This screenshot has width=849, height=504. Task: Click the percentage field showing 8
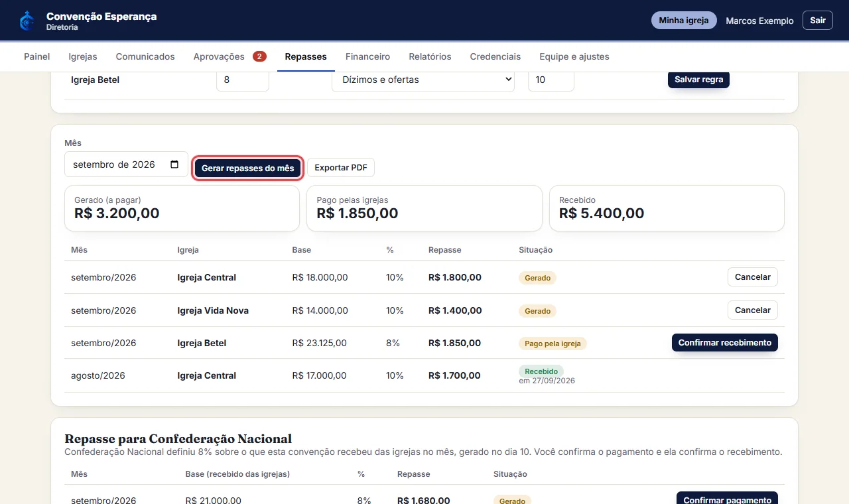(243, 80)
